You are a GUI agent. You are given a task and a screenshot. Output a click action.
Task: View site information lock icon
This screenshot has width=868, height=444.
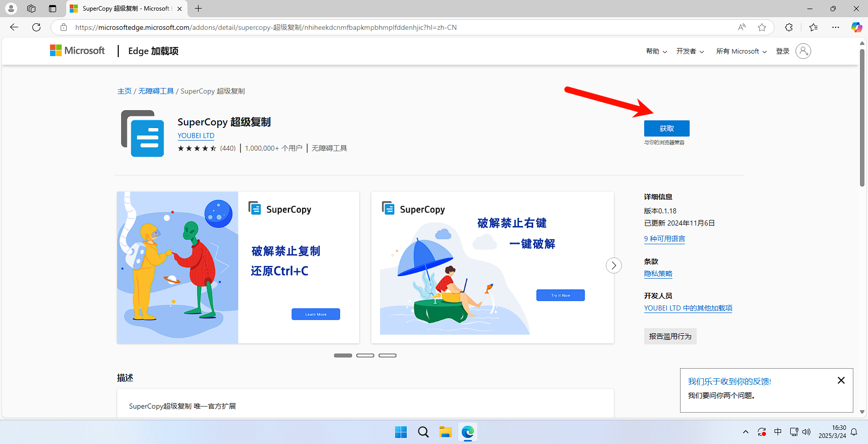[64, 27]
